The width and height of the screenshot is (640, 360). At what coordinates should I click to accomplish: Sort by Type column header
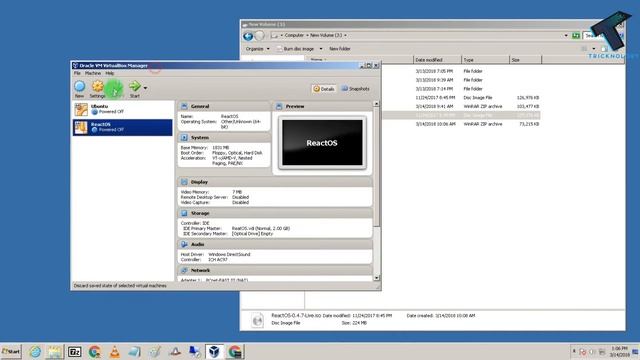(x=485, y=60)
